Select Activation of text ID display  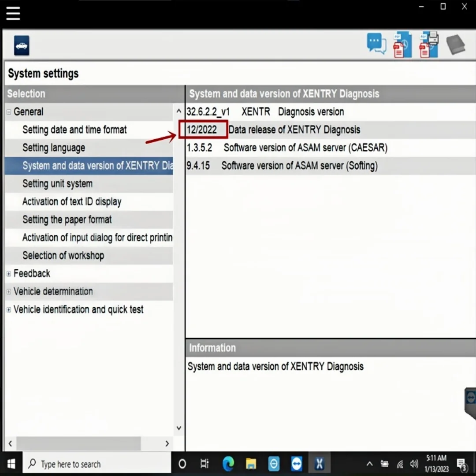tap(72, 201)
